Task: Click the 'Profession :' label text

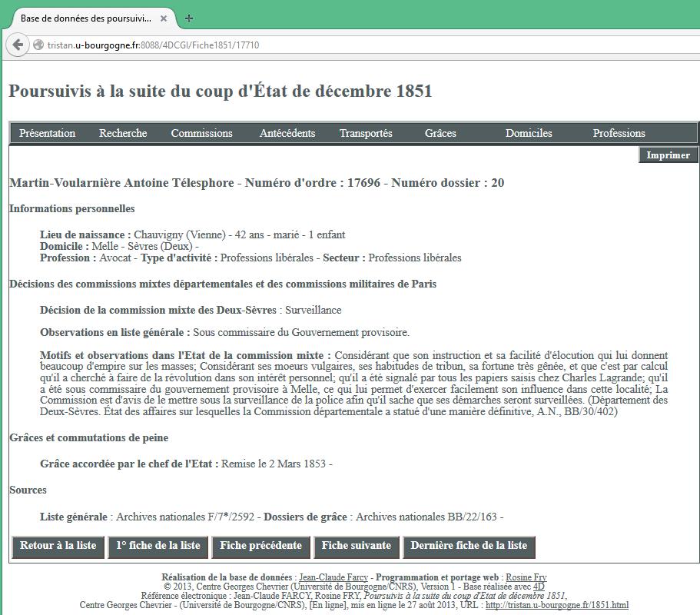Action: point(68,258)
